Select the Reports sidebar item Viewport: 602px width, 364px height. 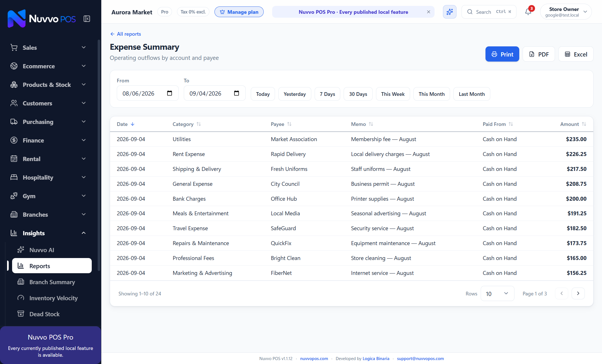[x=52, y=266]
